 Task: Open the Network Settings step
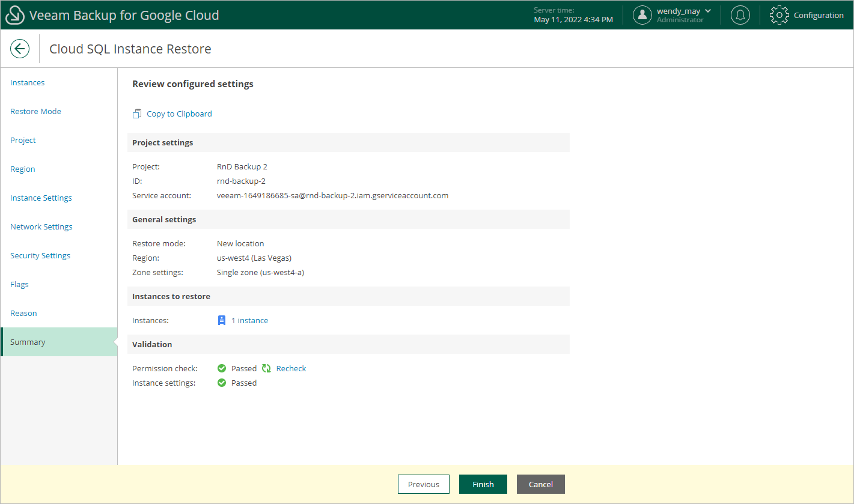41,226
